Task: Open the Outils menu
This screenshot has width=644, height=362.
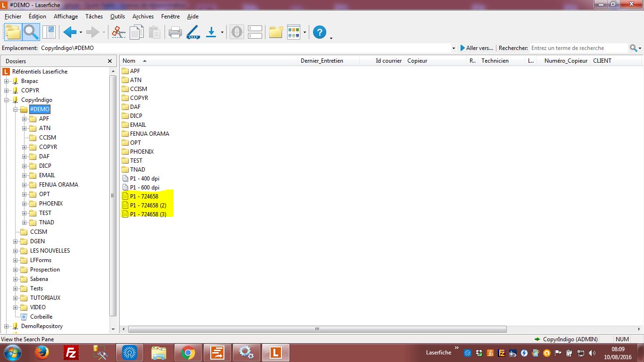Action: 117,16
